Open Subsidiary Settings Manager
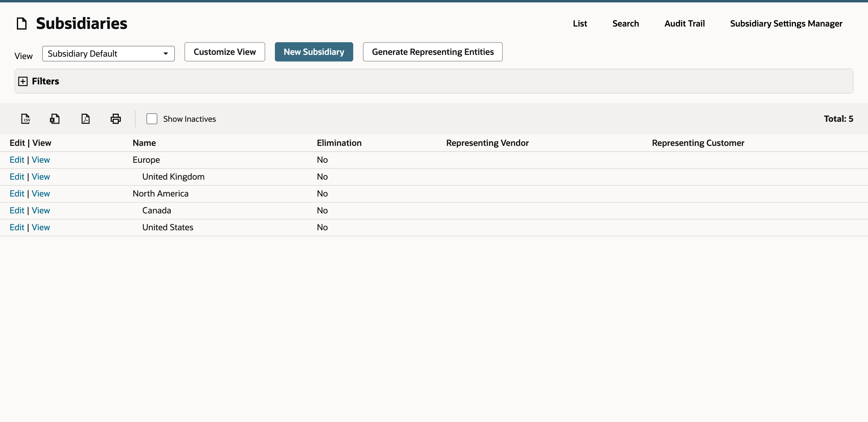Viewport: 868px width, 422px height. 786,24
